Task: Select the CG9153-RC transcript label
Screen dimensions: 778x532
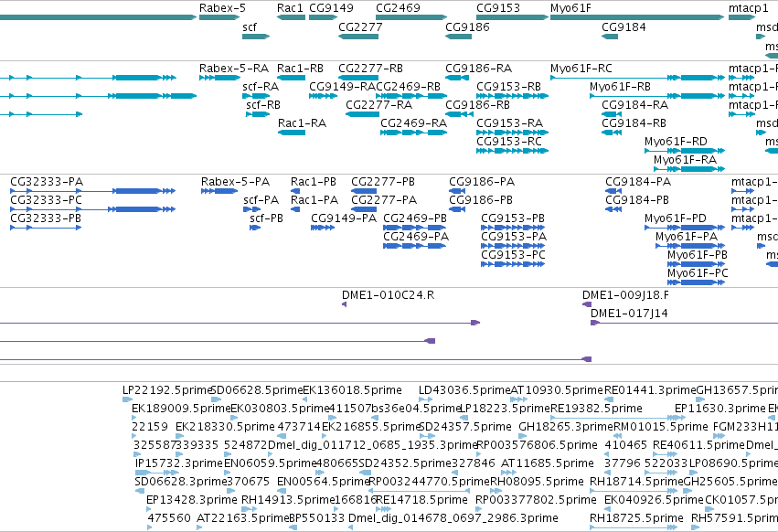Action: pos(509,142)
